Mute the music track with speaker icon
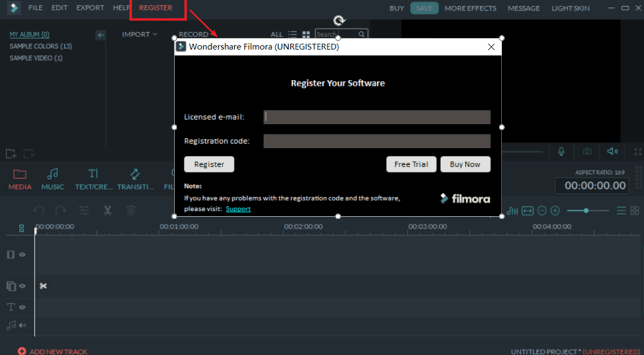Screen dimensions: 644x355 22,325
